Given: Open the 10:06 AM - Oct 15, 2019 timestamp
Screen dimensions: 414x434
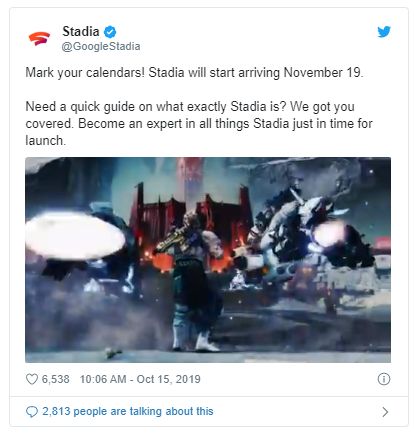Looking at the screenshot, I should click(140, 379).
